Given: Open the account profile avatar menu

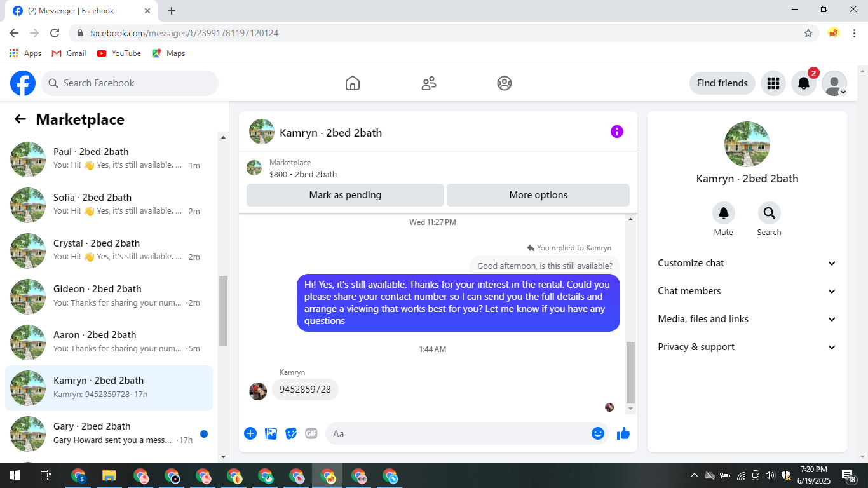Looking at the screenshot, I should click(x=834, y=83).
